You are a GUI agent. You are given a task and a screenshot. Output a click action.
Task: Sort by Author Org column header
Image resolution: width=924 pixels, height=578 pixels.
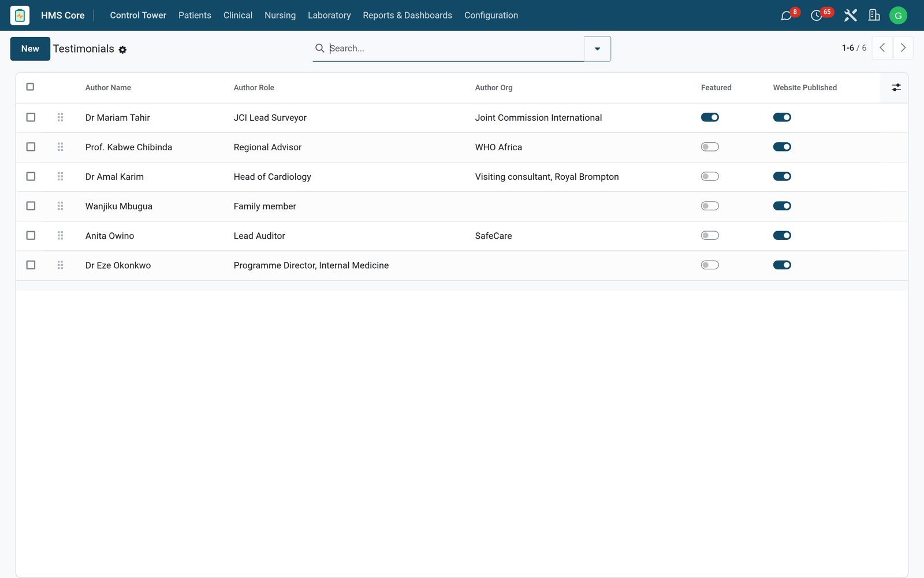point(494,88)
